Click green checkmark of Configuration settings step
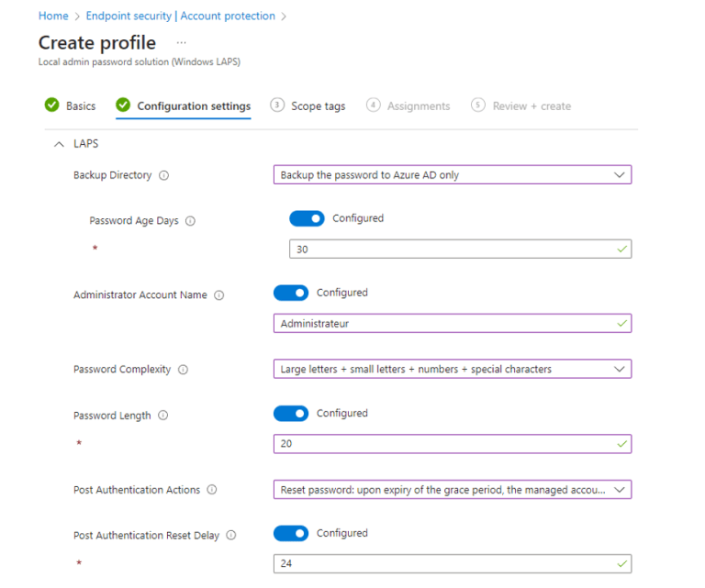 [123, 105]
